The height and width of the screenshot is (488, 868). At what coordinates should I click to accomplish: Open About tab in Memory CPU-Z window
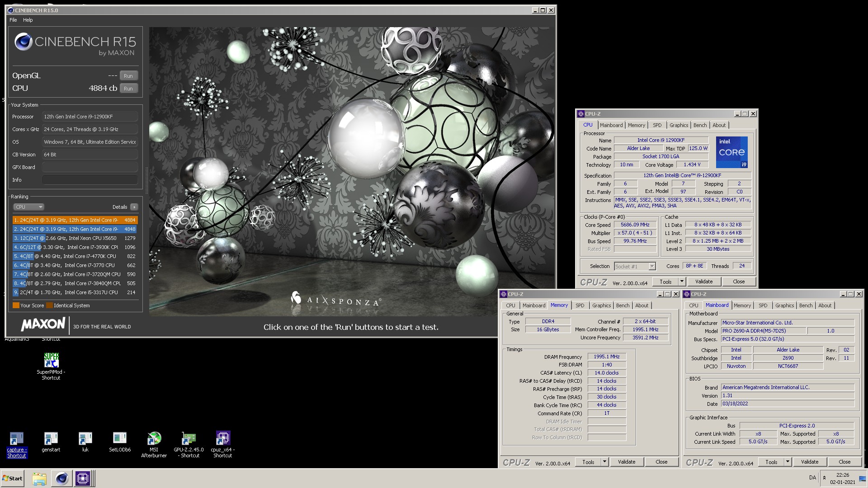[x=642, y=305]
